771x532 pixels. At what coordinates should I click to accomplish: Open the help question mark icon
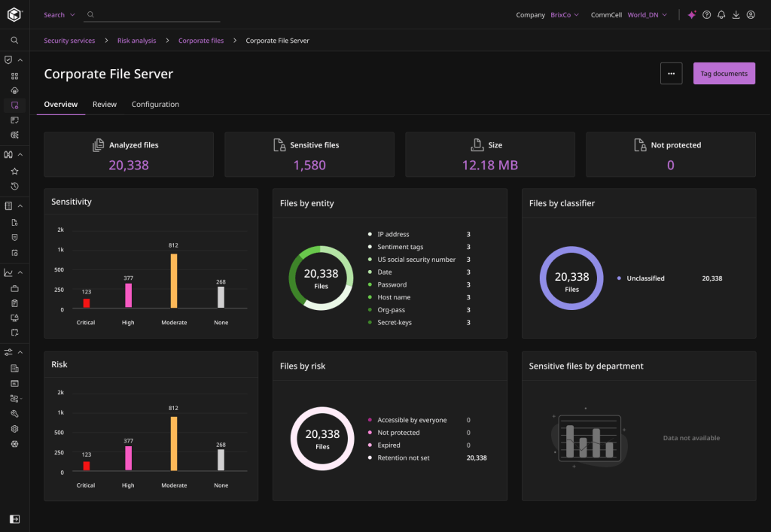coord(706,15)
